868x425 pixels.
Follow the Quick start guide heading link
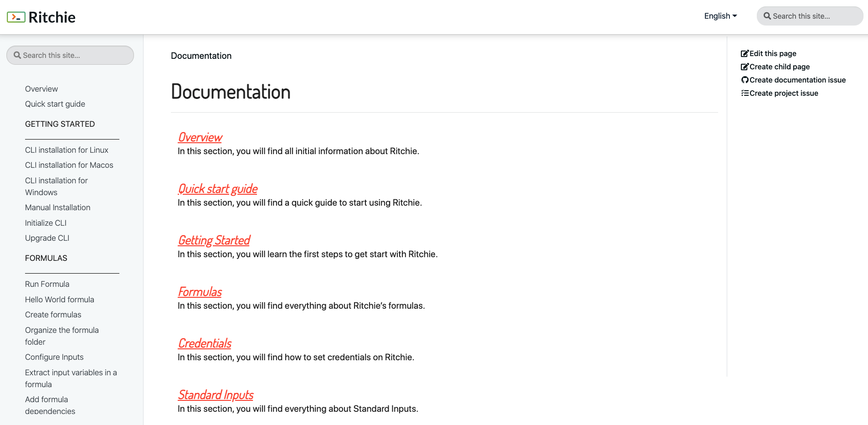tap(218, 189)
